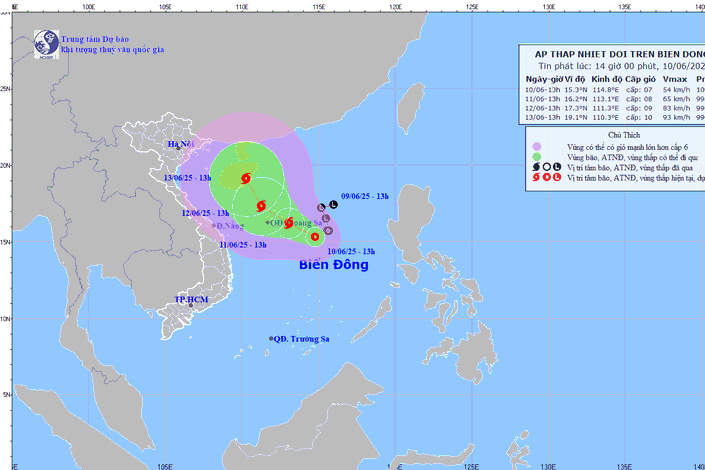Click the red current-position circle for 10/06
The image size is (705, 470).
coord(315,237)
